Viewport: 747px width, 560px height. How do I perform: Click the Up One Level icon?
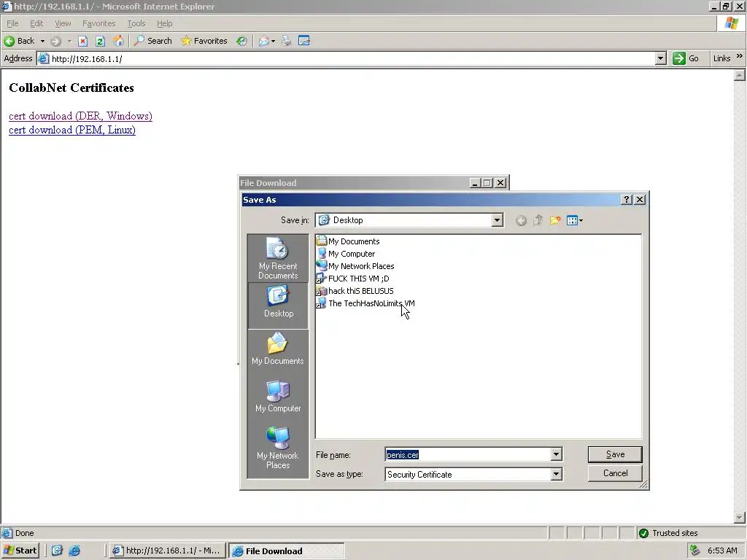[538, 220]
